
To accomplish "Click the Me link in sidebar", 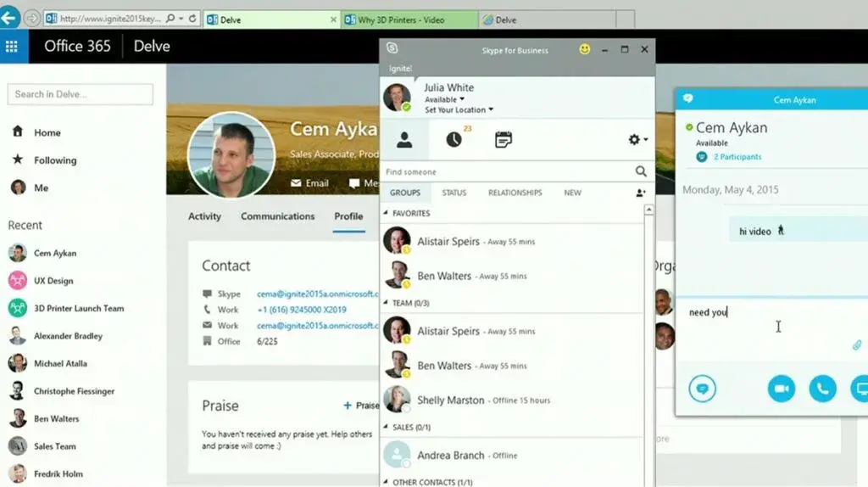I will click(41, 188).
